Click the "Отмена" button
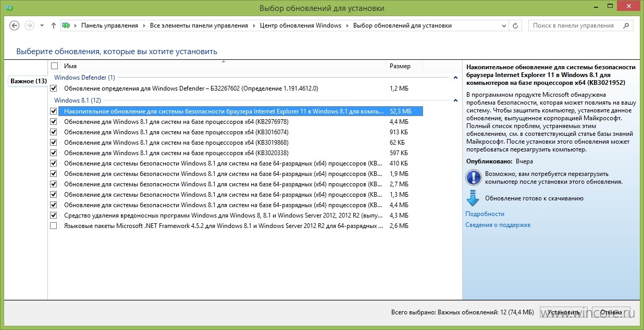This screenshot has width=644, height=330. click(612, 312)
